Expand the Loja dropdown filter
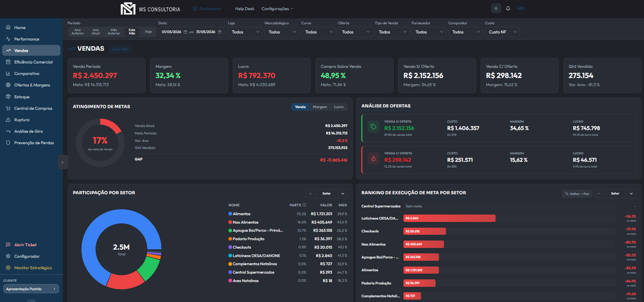Image resolution: width=644 pixels, height=302 pixels. [245, 32]
